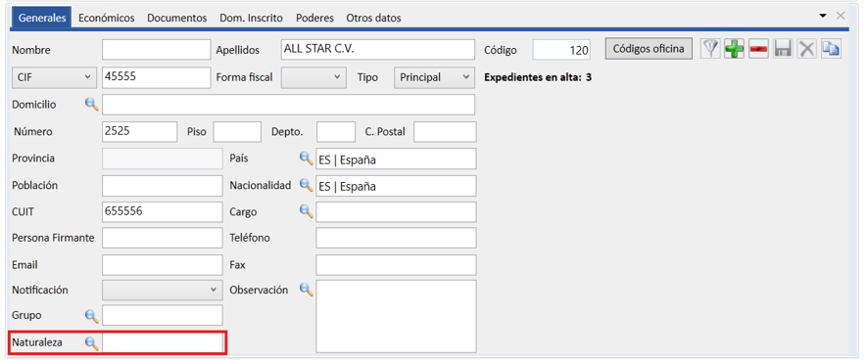Image resolution: width=868 pixels, height=362 pixels.
Task: Open Naturaleza search magnifier
Action: [91, 343]
